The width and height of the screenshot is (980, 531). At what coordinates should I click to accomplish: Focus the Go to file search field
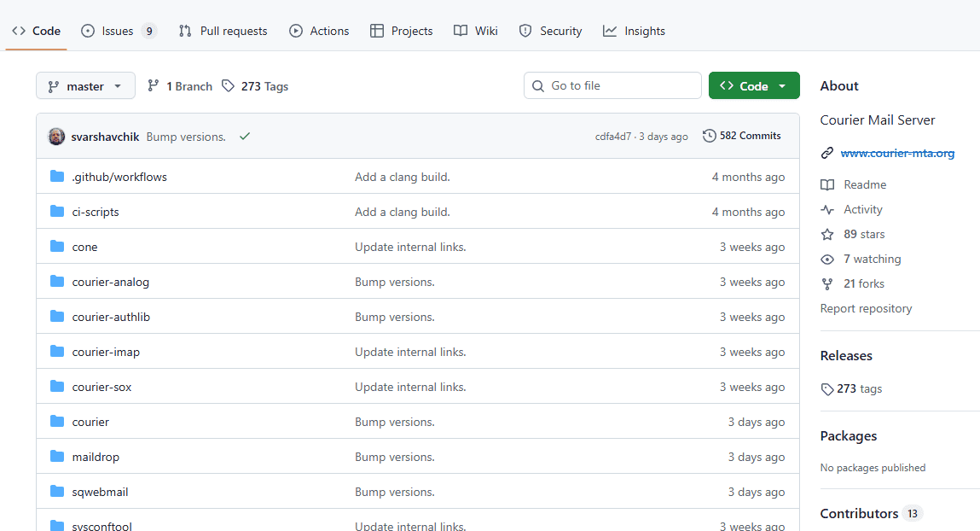[x=612, y=85]
